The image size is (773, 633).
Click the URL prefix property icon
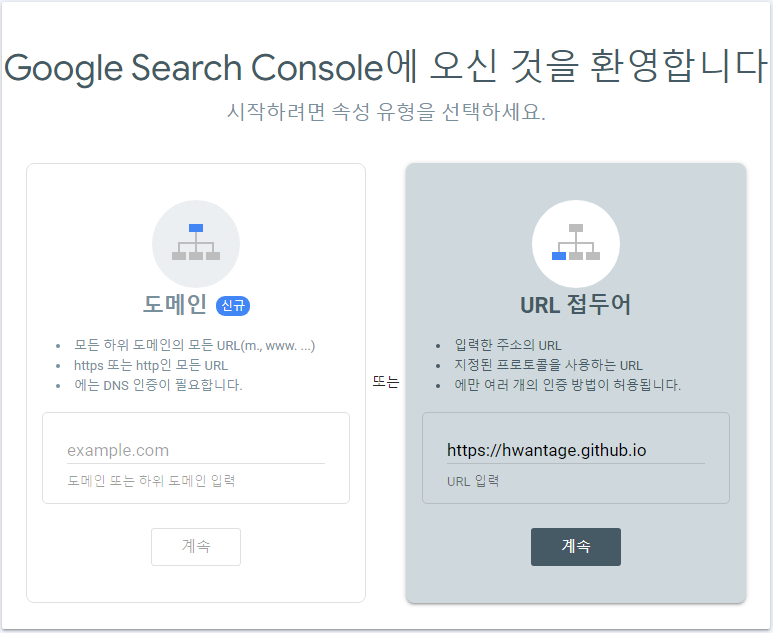pos(576,243)
